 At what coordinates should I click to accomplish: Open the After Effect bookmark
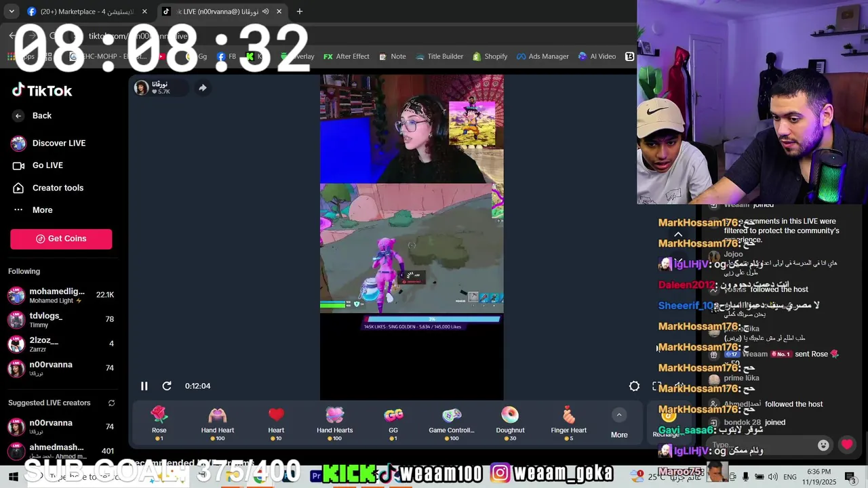pos(347,56)
